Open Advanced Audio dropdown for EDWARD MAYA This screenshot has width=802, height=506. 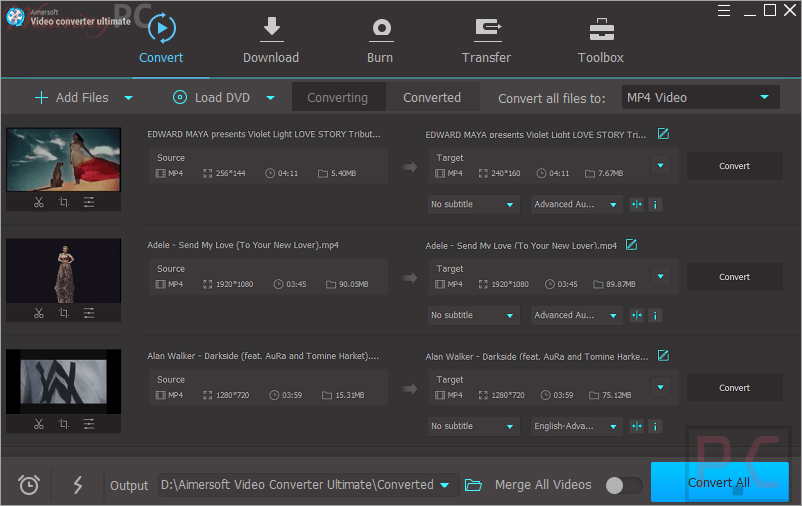click(x=576, y=204)
